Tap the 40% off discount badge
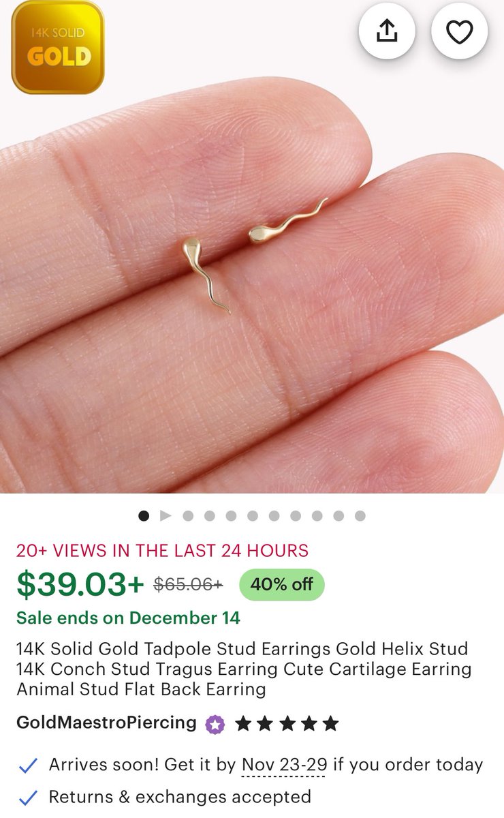The height and width of the screenshot is (818, 504). pyautogui.click(x=282, y=584)
